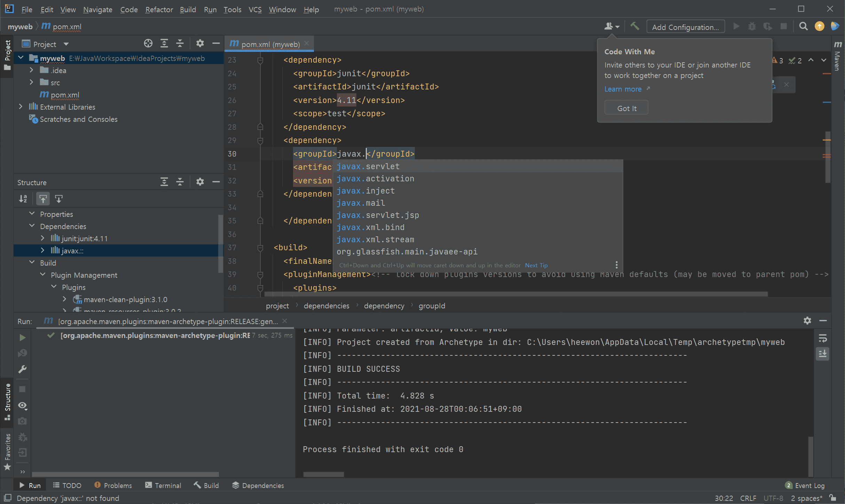Image resolution: width=845 pixels, height=504 pixels.
Task: Click the UTF-8 encoding in status bar
Action: [773, 498]
